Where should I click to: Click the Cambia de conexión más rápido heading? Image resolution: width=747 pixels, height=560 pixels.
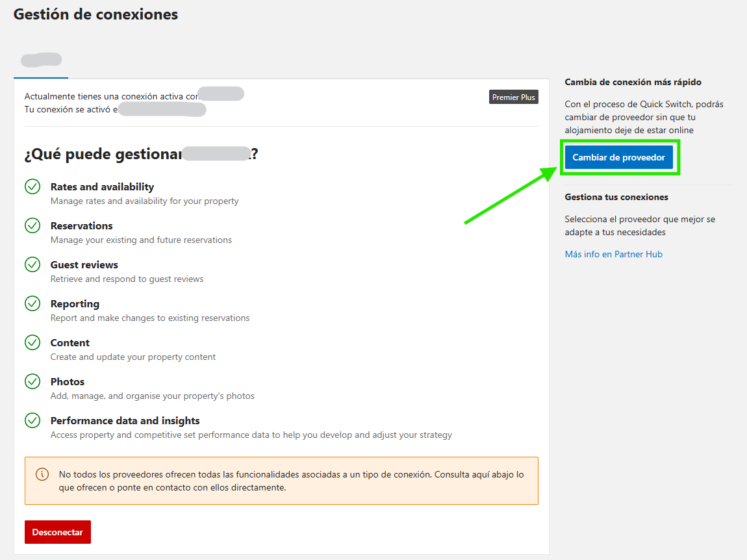633,82
